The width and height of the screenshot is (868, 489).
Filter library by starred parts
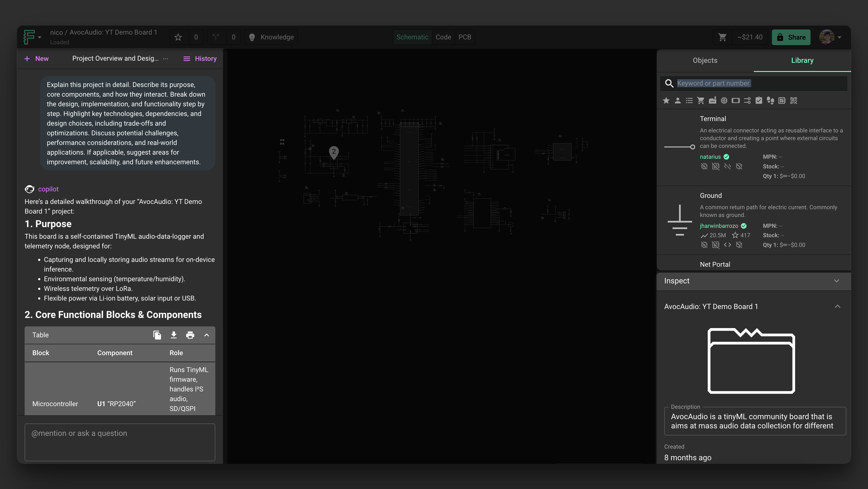coord(666,101)
